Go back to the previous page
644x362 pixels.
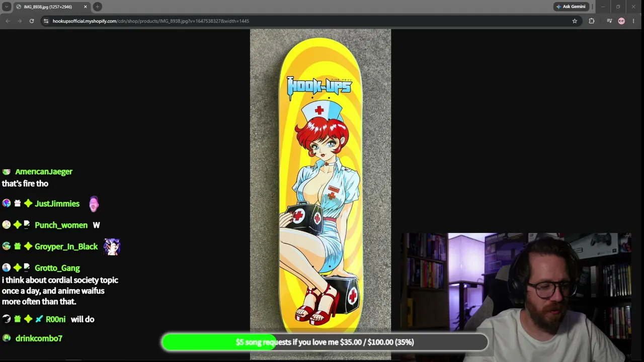click(x=8, y=21)
